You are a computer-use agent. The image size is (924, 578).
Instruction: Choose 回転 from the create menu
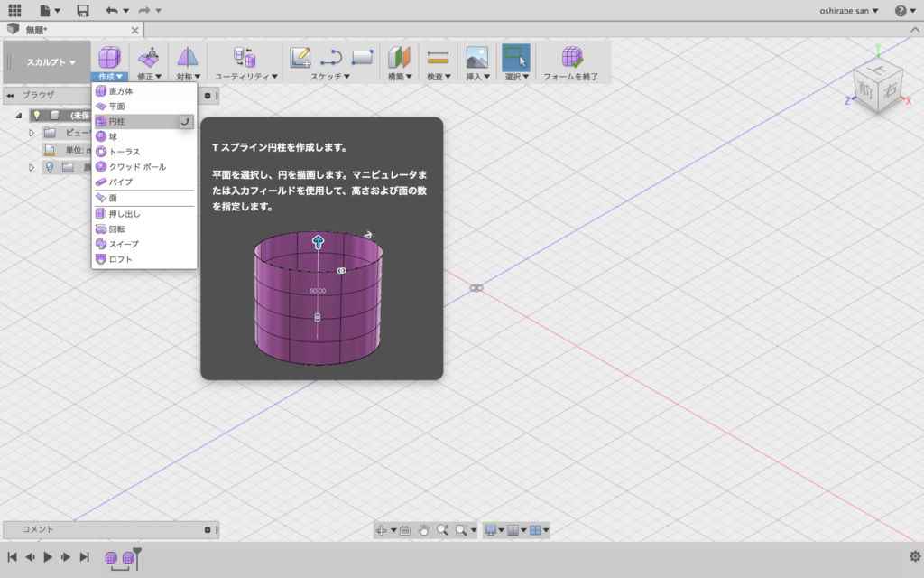(x=144, y=228)
